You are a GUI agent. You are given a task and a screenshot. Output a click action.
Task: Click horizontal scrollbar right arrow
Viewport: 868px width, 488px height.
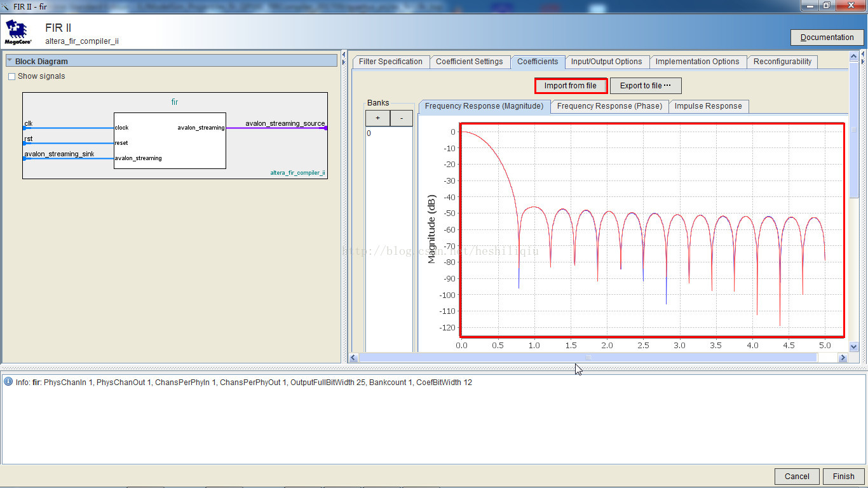pos(843,358)
